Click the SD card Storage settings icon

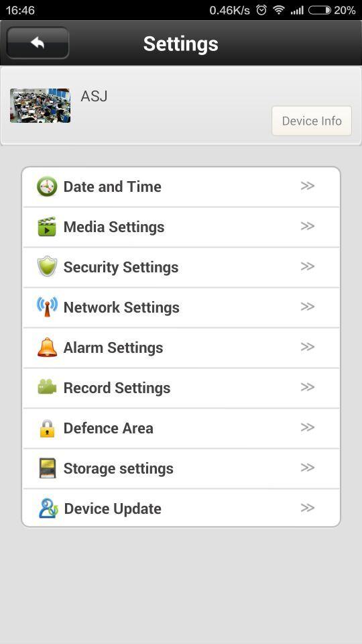pyautogui.click(x=48, y=468)
